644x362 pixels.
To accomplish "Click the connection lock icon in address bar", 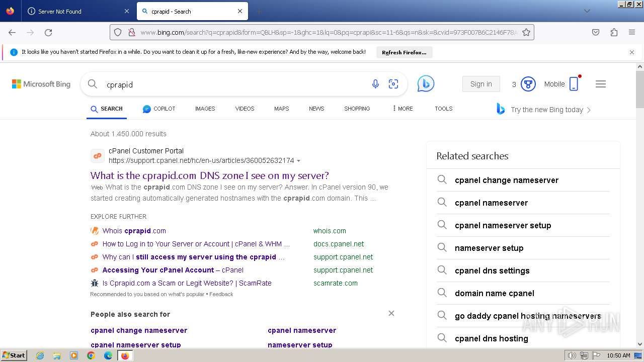I will coord(131,32).
